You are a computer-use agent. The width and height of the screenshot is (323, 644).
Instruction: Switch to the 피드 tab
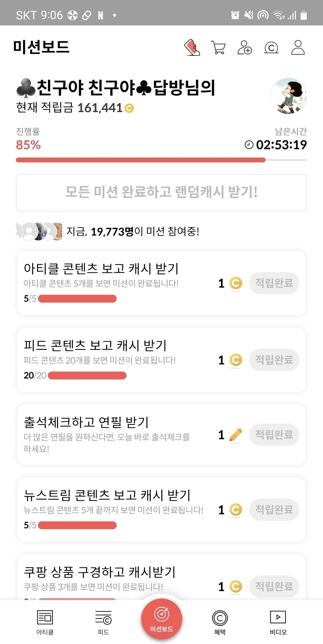tap(103, 622)
